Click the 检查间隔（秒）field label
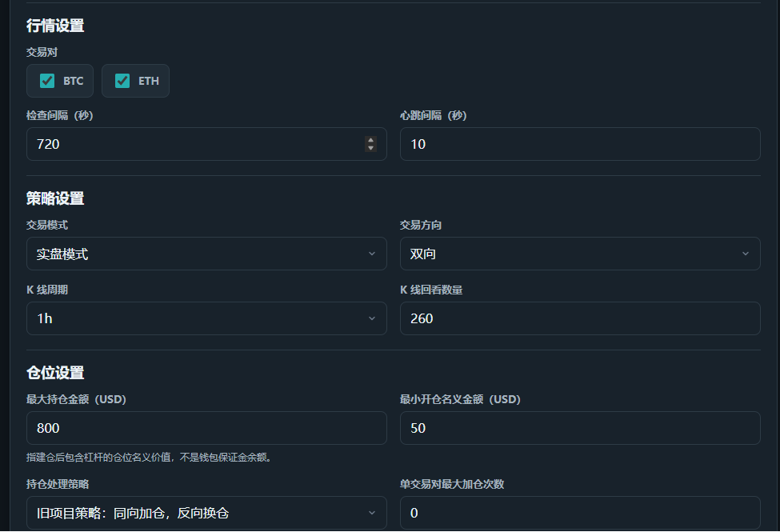Screen dimensions: 780x532 click(x=60, y=115)
